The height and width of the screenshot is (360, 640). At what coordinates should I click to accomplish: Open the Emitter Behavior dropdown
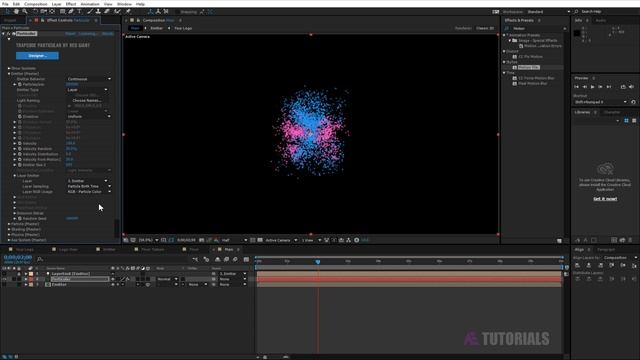(x=89, y=79)
